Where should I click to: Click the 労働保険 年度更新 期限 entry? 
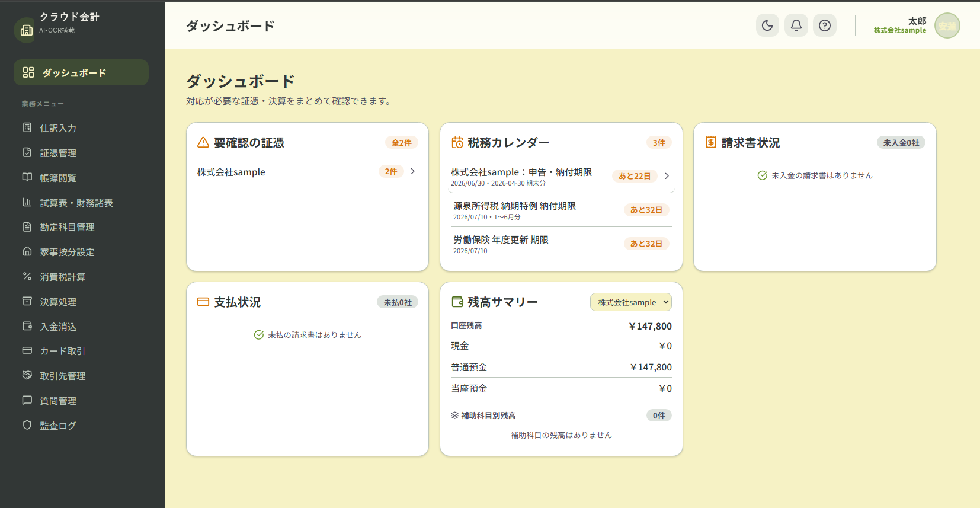click(x=561, y=244)
